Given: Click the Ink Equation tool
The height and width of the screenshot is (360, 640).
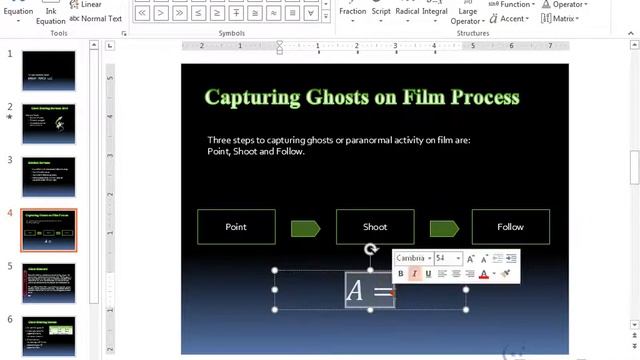Looking at the screenshot, I should pyautogui.click(x=51, y=14).
